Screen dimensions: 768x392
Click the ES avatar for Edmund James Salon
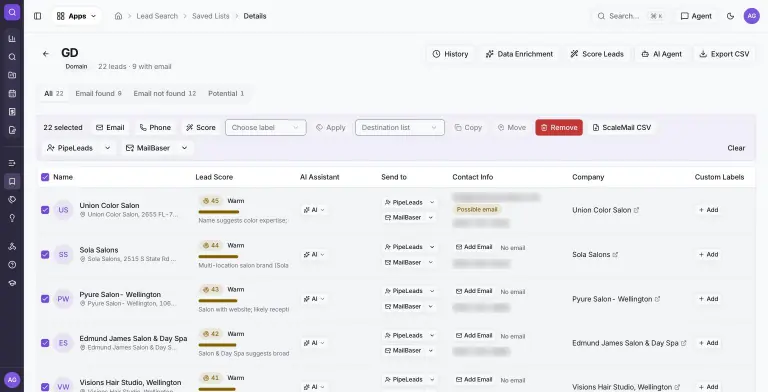tap(63, 343)
